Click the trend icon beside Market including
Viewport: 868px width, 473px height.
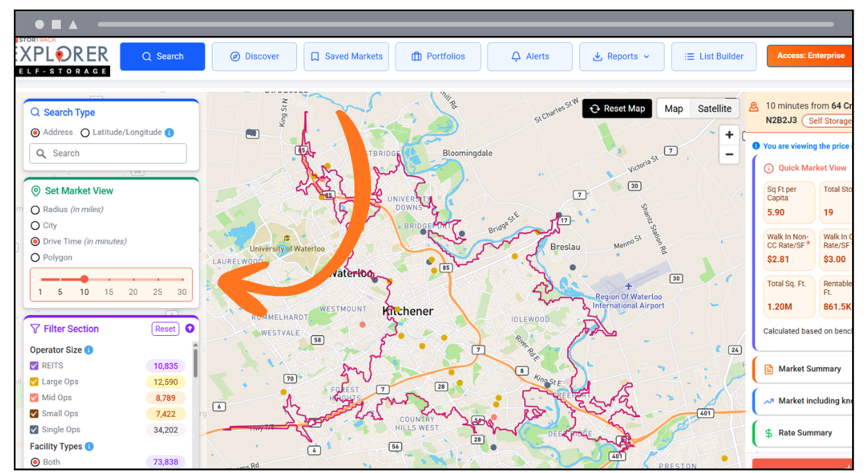coord(768,401)
